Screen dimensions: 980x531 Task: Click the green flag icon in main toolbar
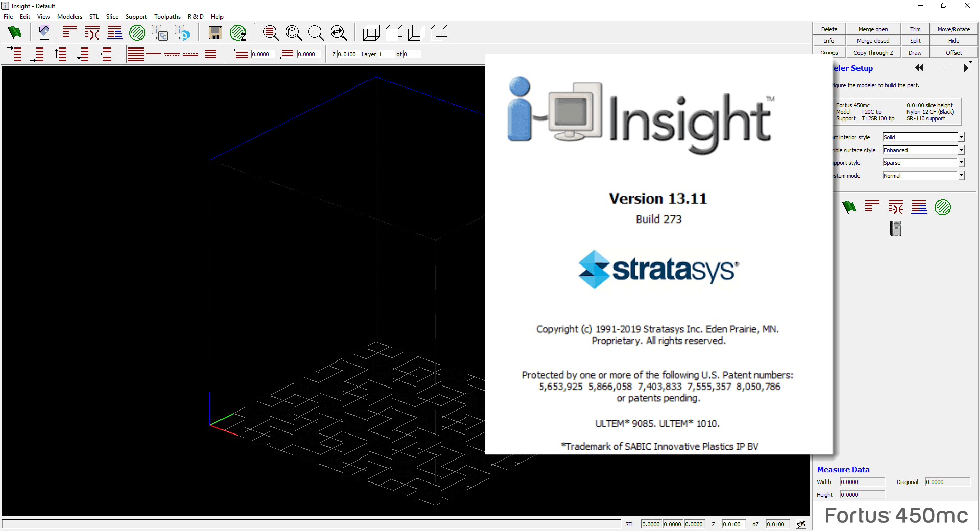[x=15, y=33]
